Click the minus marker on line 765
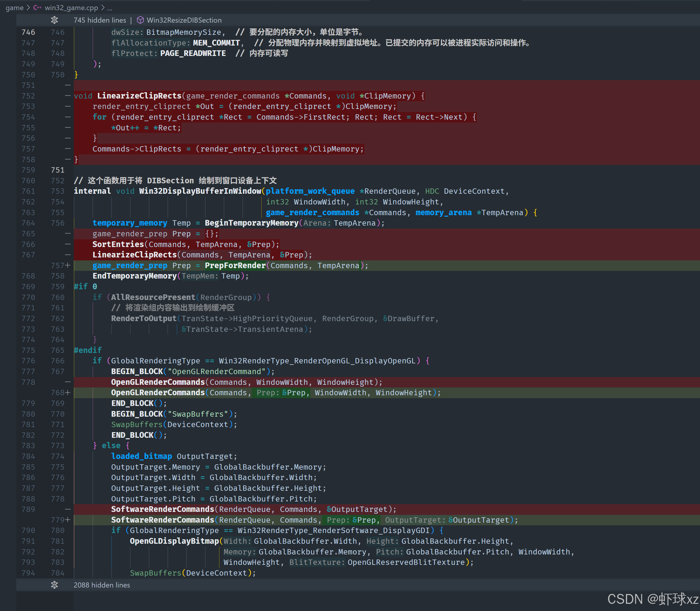This screenshot has height=611, width=700. tap(68, 234)
